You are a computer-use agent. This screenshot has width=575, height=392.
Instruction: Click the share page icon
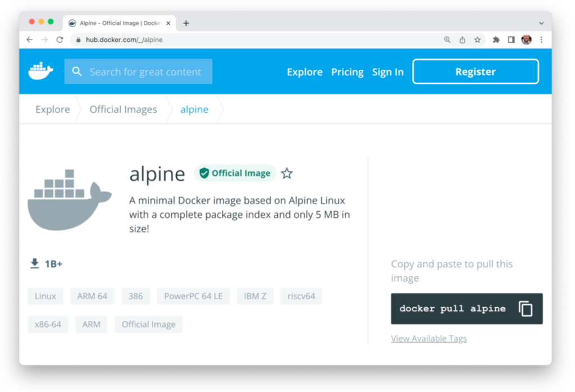click(x=462, y=40)
